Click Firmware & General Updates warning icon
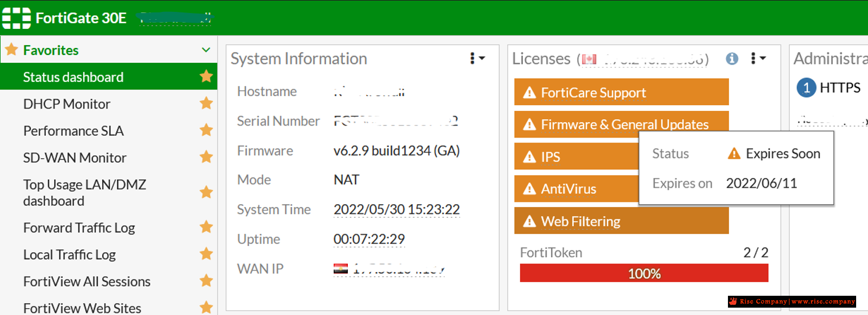The height and width of the screenshot is (315, 868). point(529,125)
